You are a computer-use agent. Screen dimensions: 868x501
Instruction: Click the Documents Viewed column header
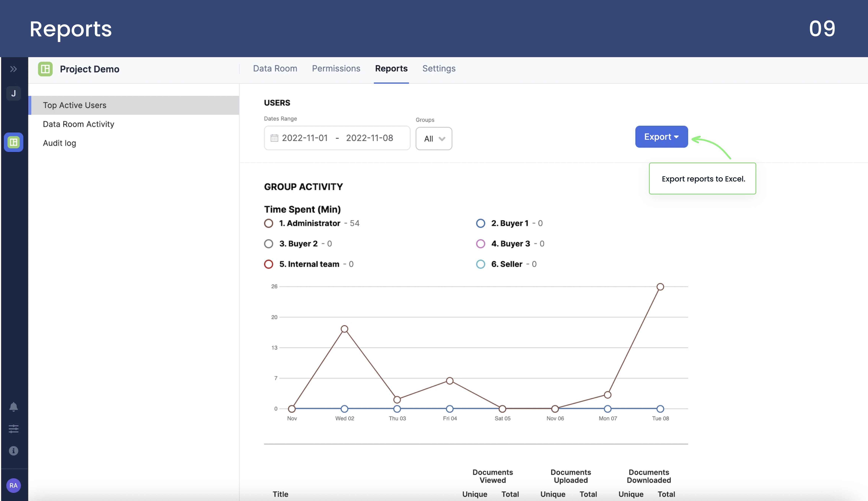click(x=492, y=476)
